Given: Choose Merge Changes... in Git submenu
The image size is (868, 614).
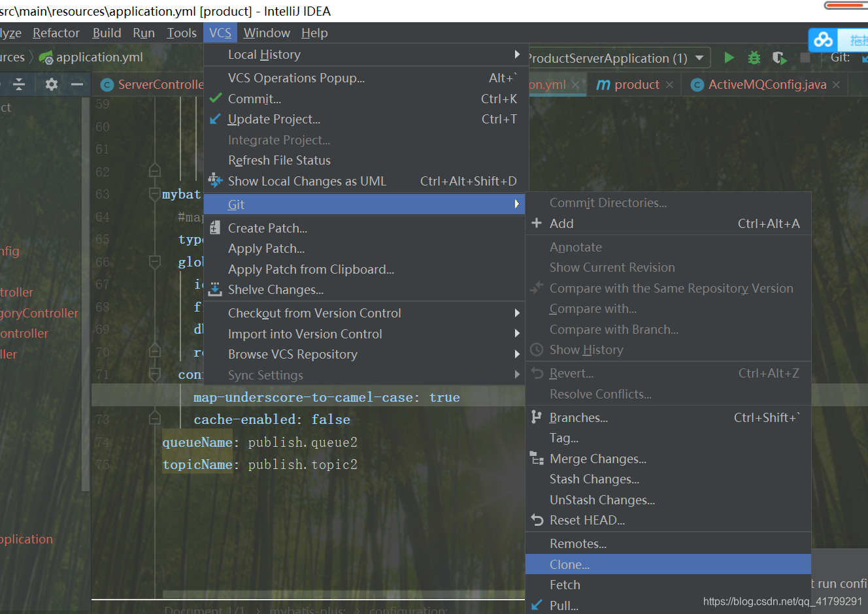Looking at the screenshot, I should click(x=668, y=459).
